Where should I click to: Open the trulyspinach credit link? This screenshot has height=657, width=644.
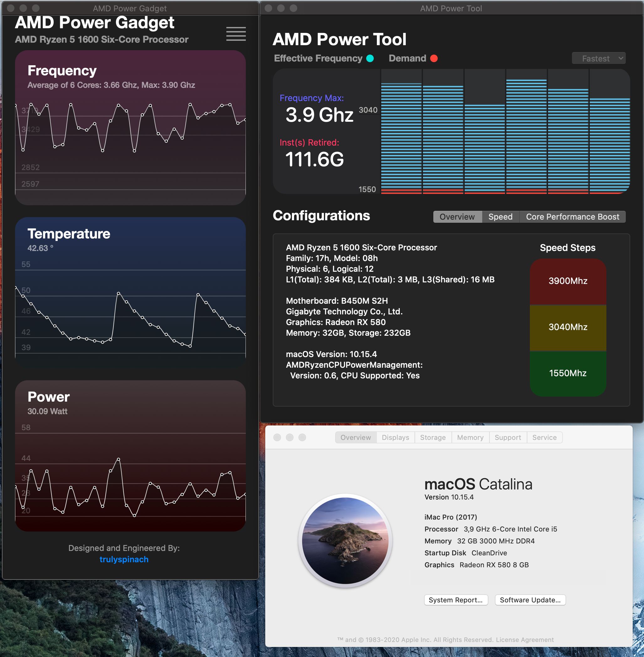coord(124,559)
